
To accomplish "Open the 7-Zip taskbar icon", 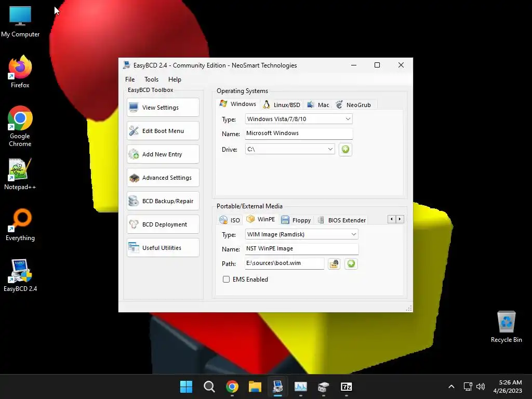I will click(347, 387).
